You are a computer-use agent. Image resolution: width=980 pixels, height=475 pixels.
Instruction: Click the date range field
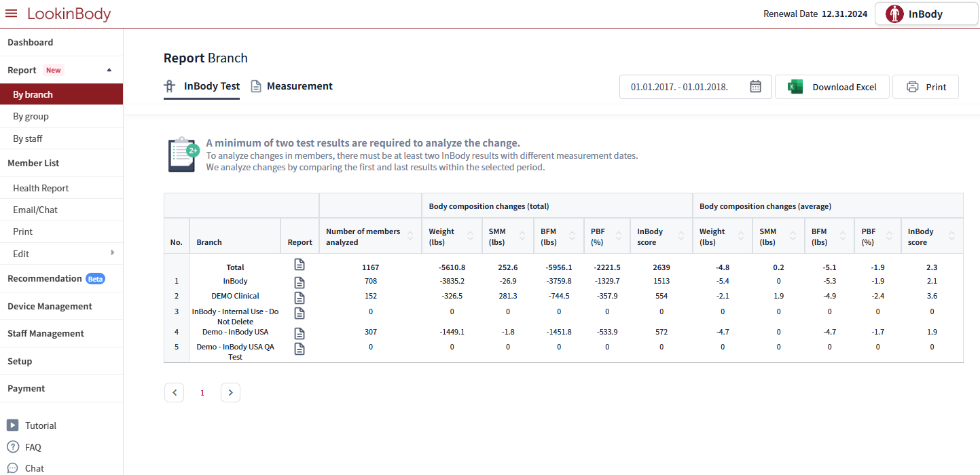click(x=695, y=87)
